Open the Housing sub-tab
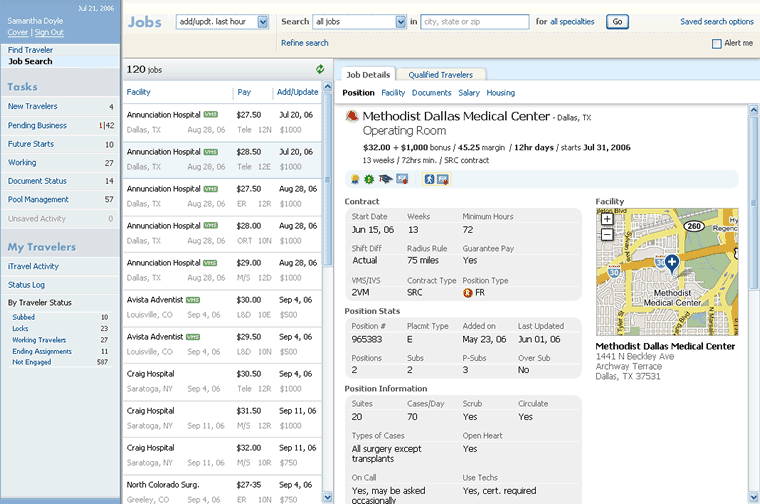760x504 pixels. [x=501, y=93]
